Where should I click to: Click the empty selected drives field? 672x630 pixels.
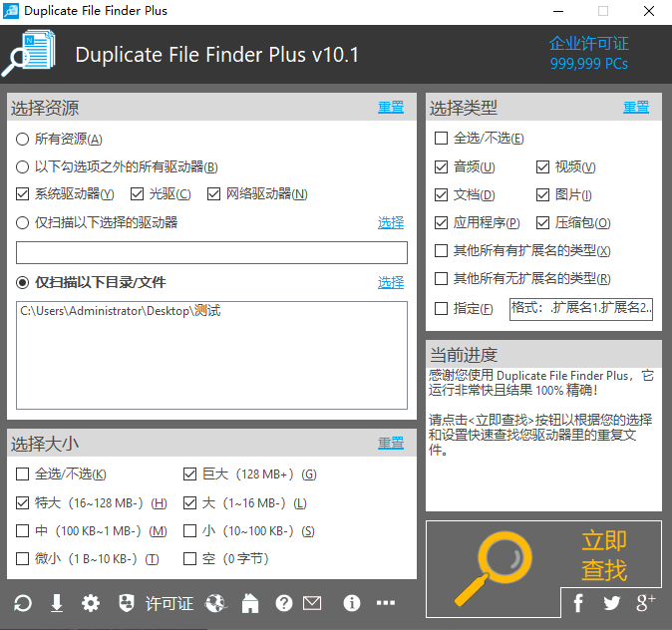click(x=211, y=253)
